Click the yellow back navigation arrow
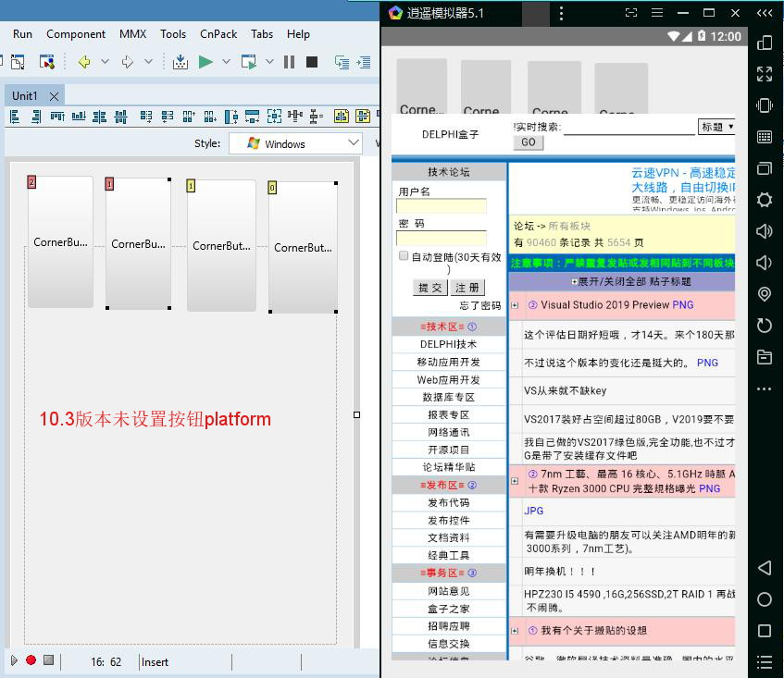Image resolution: width=784 pixels, height=678 pixels. point(84,62)
